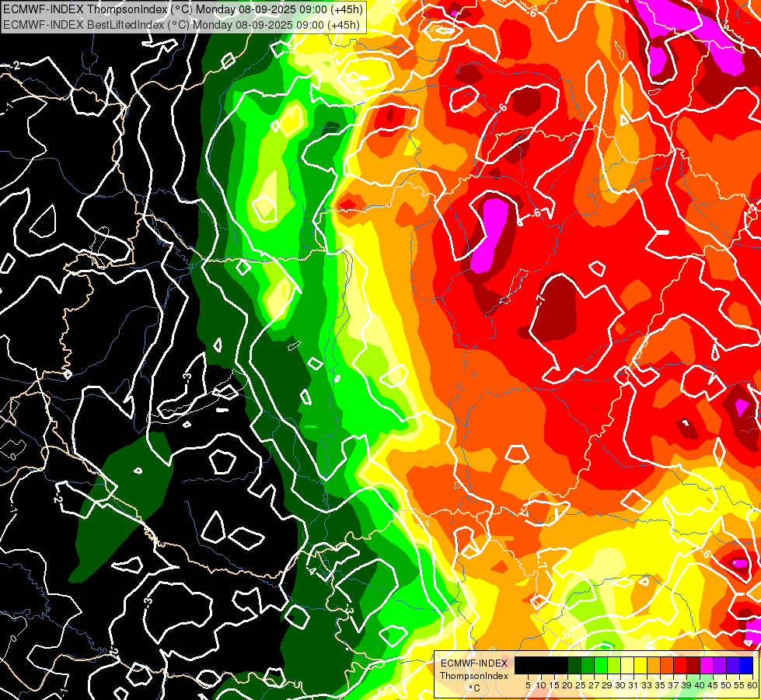Viewport: 761px width, 700px height.
Task: Click the BestLiftedIndex title line at top
Action: point(181,24)
